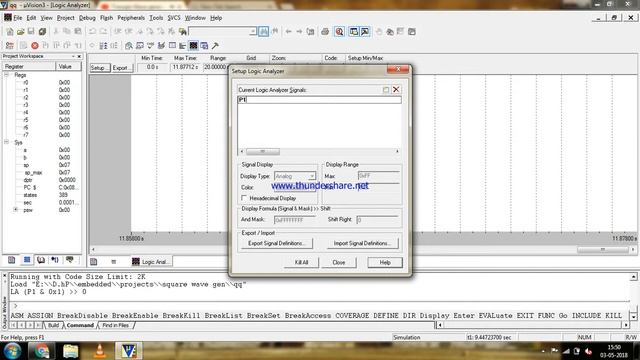
Task: Collapse the Sys tree node
Action: [x=7, y=142]
